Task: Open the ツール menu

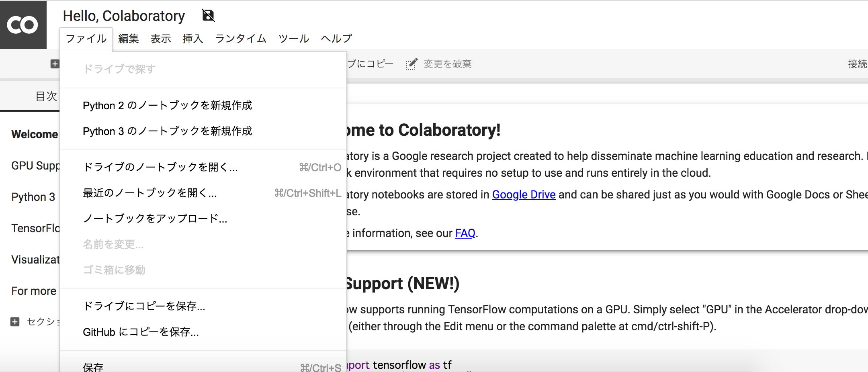Action: (x=294, y=39)
